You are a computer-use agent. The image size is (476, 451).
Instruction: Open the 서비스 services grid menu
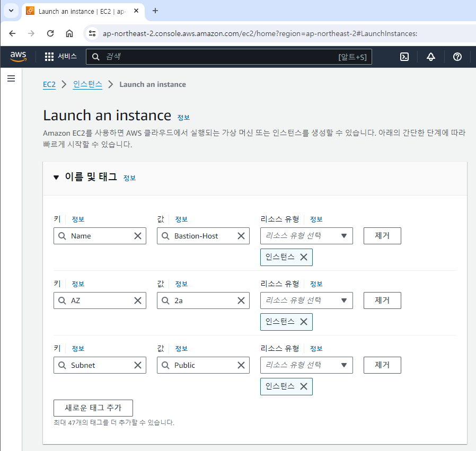[61, 57]
